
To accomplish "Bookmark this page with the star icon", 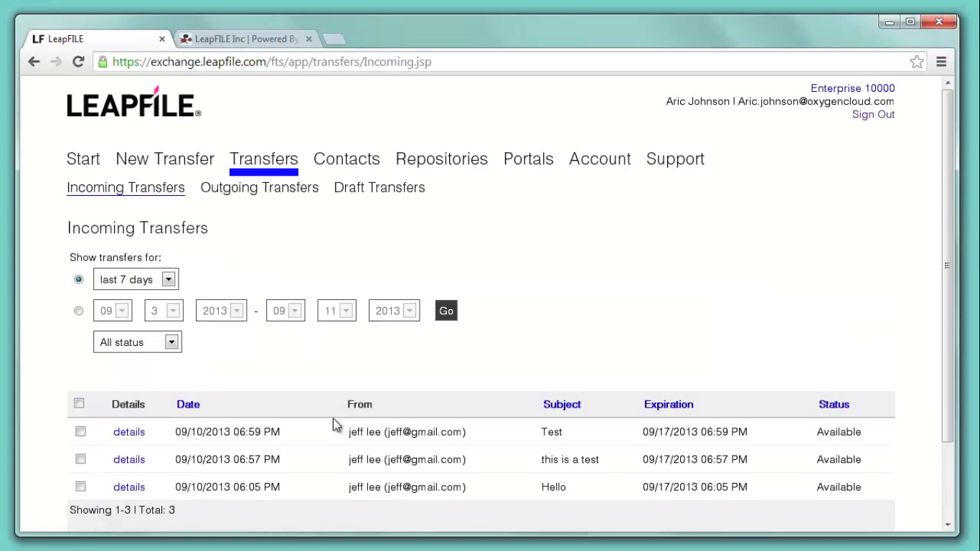I will (x=917, y=62).
